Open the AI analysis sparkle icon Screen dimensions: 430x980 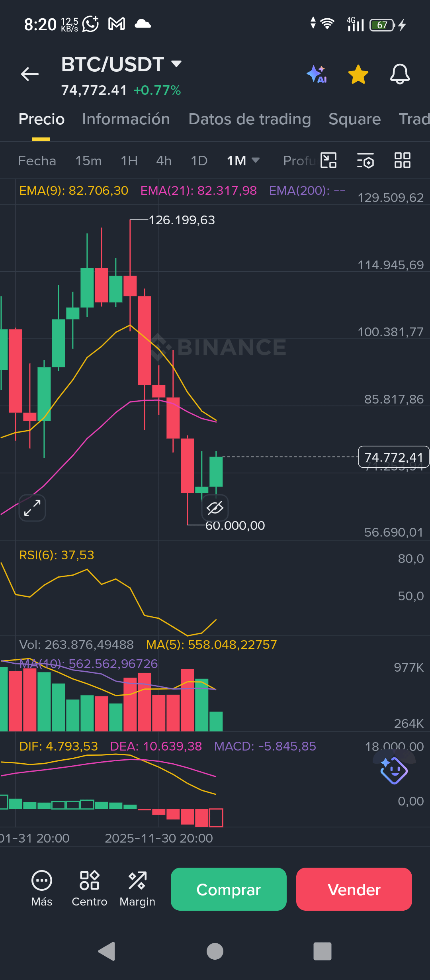[x=317, y=74]
